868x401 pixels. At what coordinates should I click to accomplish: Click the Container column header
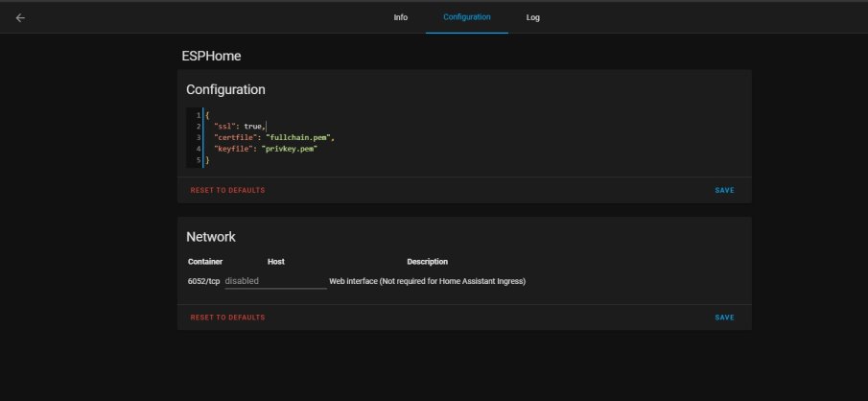tap(205, 261)
